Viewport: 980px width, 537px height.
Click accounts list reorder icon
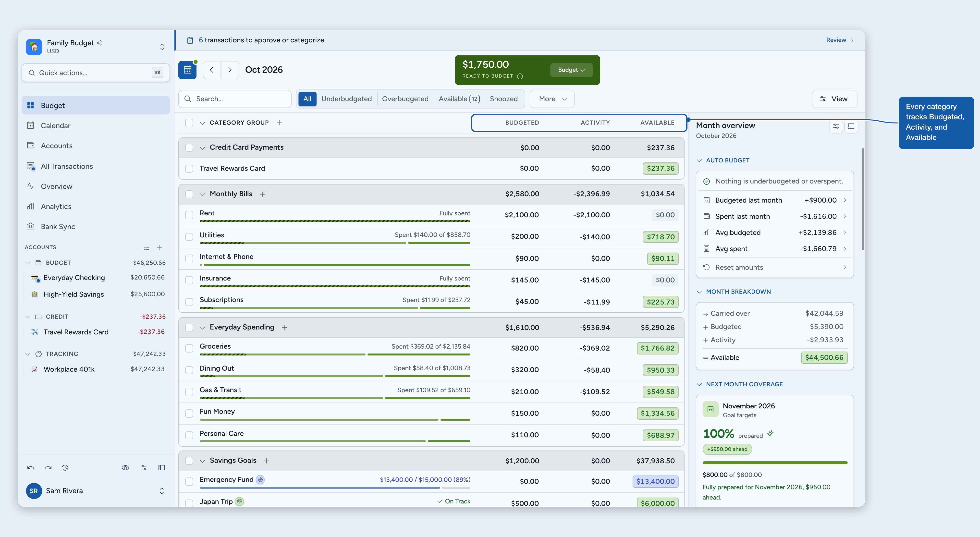[147, 248]
